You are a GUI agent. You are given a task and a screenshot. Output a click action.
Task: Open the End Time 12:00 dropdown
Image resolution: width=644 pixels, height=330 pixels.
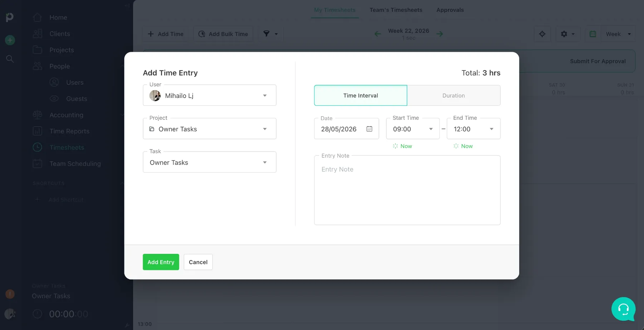[474, 129]
